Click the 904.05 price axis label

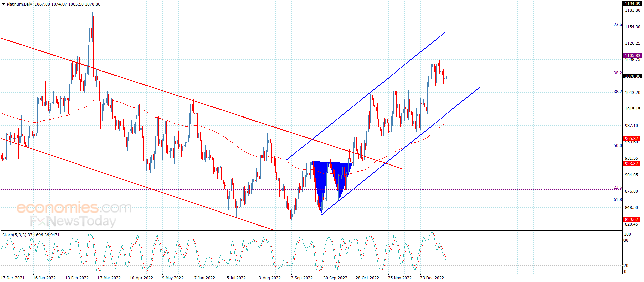click(631, 175)
